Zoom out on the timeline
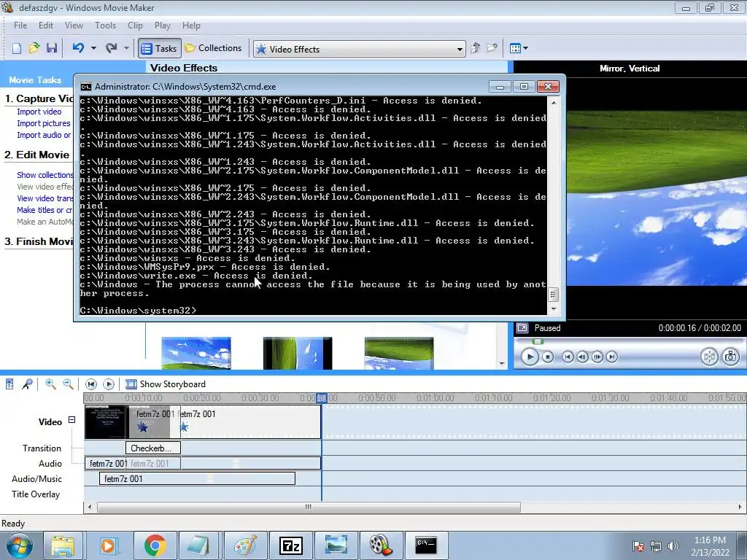747x560 pixels. pyautogui.click(x=68, y=384)
